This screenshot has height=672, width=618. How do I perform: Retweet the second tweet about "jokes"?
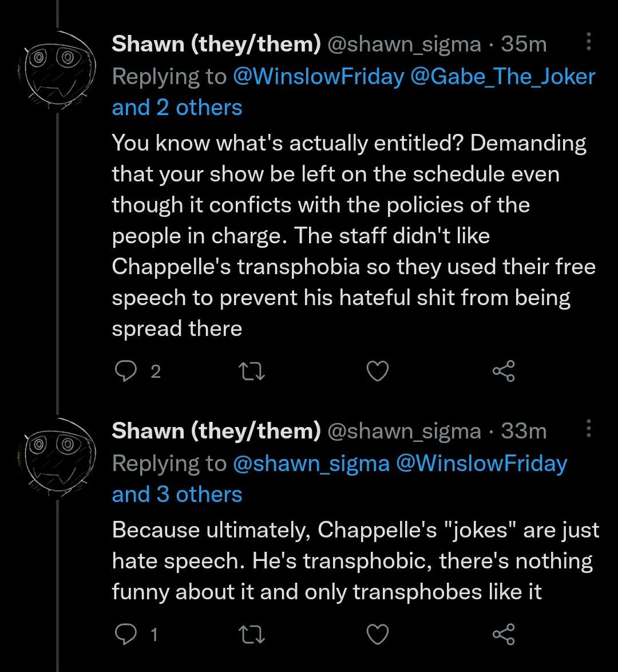click(252, 634)
